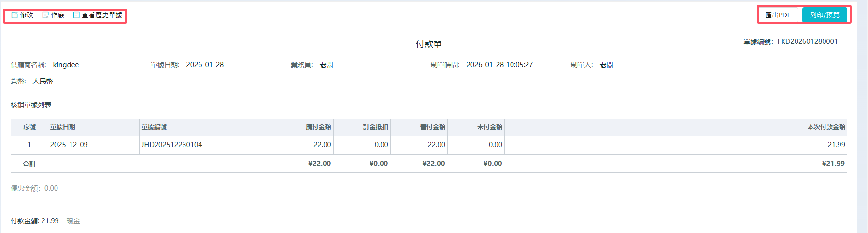The height and width of the screenshot is (233, 868).
Task: Click the 單據編號 table column header
Action: click(154, 127)
